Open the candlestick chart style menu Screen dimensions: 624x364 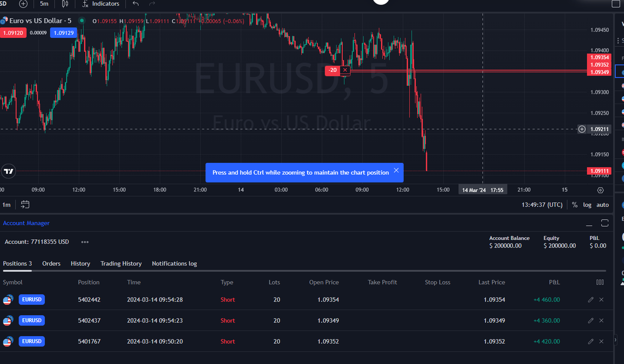(x=65, y=4)
